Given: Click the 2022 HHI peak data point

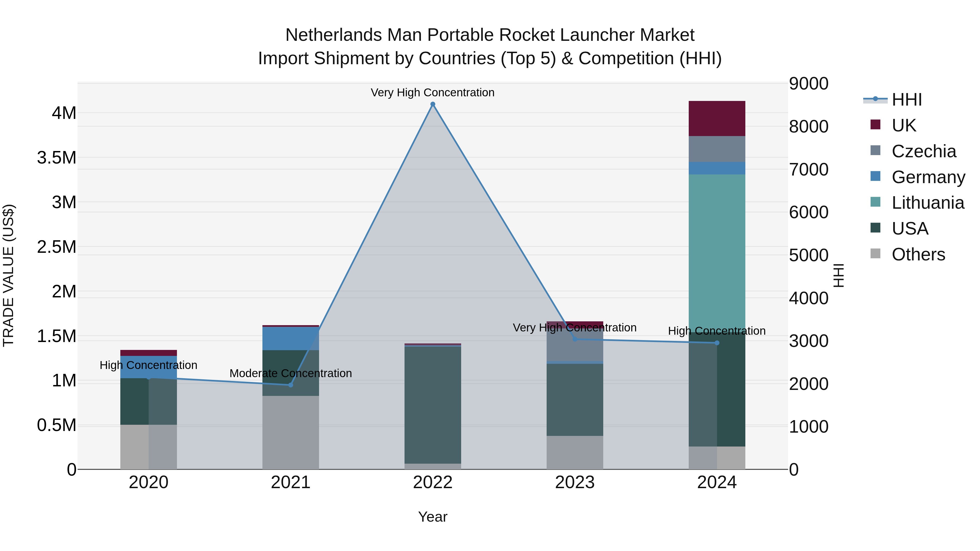Looking at the screenshot, I should [x=433, y=104].
